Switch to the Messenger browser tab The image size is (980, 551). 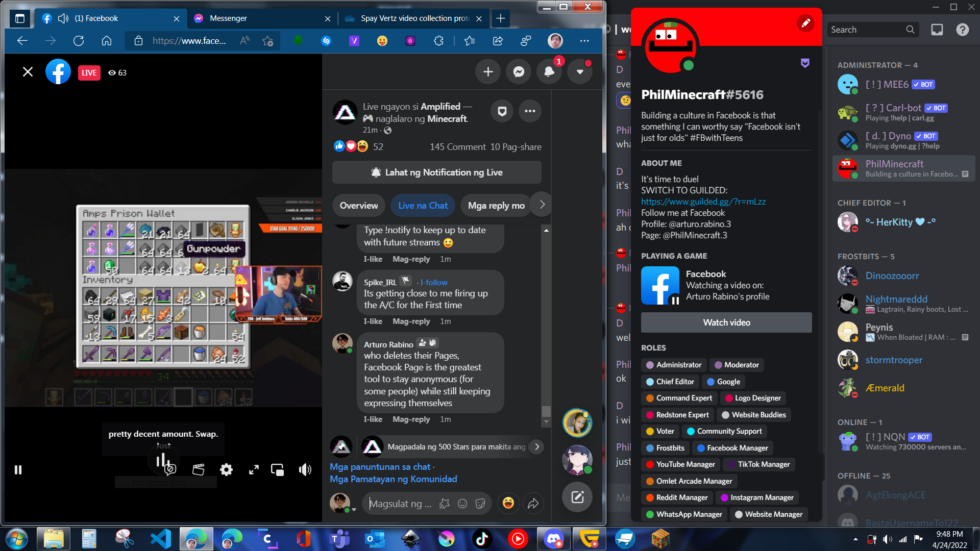[x=228, y=18]
